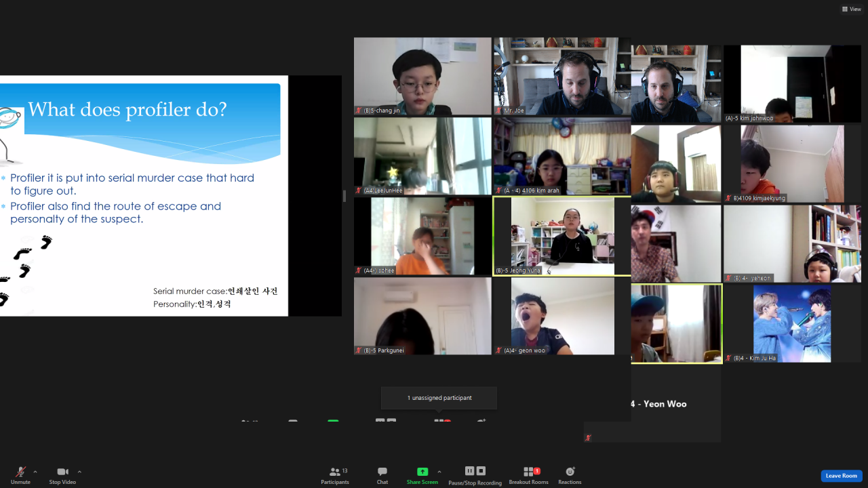868x488 pixels.
Task: Open the Chat panel
Action: pyautogui.click(x=382, y=476)
